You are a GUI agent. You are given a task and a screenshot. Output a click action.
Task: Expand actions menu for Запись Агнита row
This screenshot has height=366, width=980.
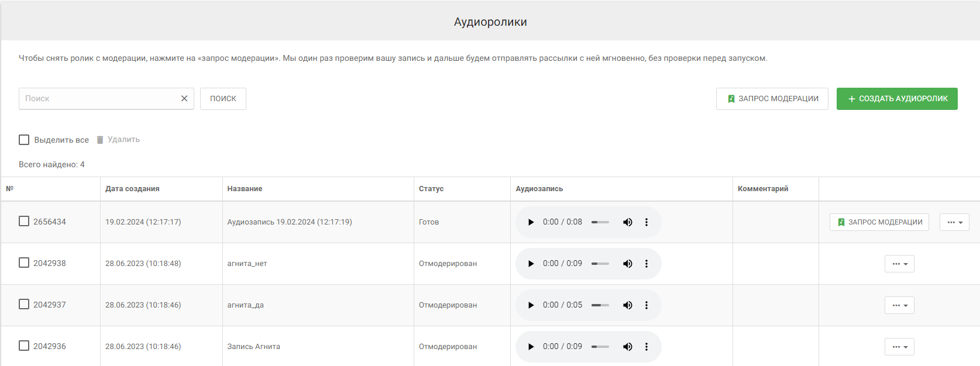(899, 347)
